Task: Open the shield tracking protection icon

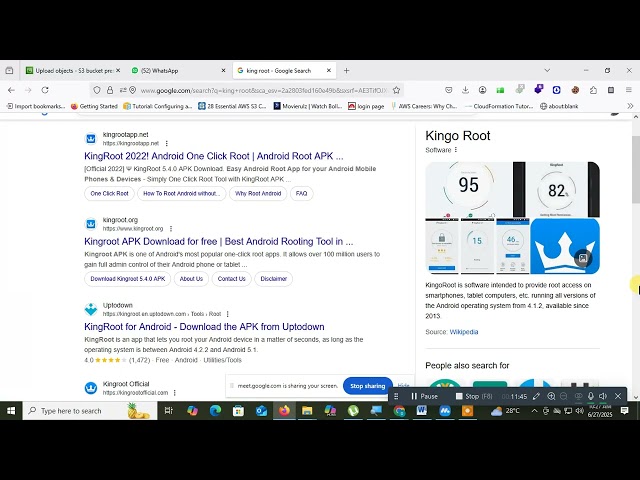Action: pos(97,90)
